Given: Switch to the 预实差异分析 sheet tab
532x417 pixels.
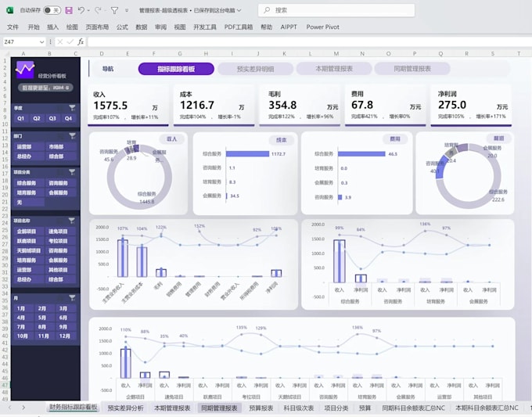Looking at the screenshot, I should 125,408.
